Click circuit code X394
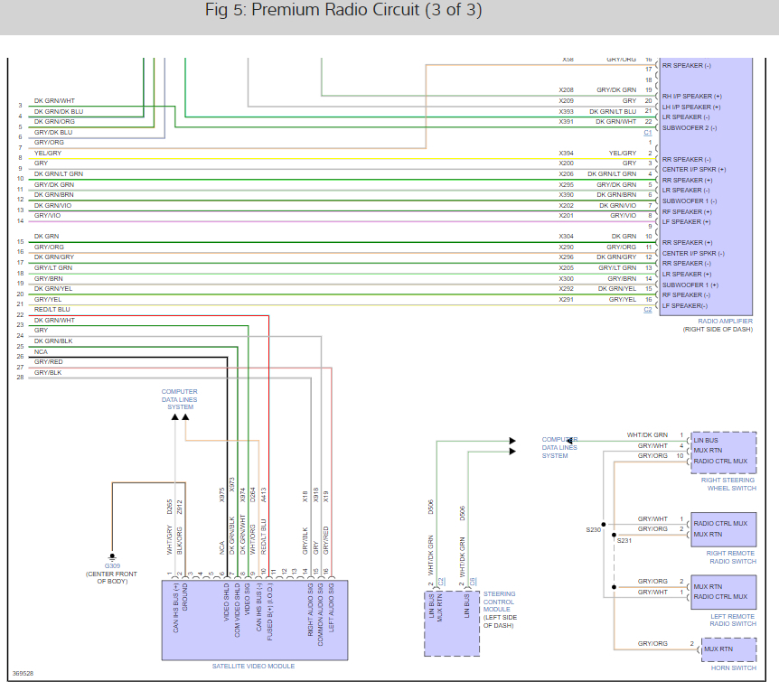Image resolution: width=779 pixels, height=700 pixels. coord(566,153)
